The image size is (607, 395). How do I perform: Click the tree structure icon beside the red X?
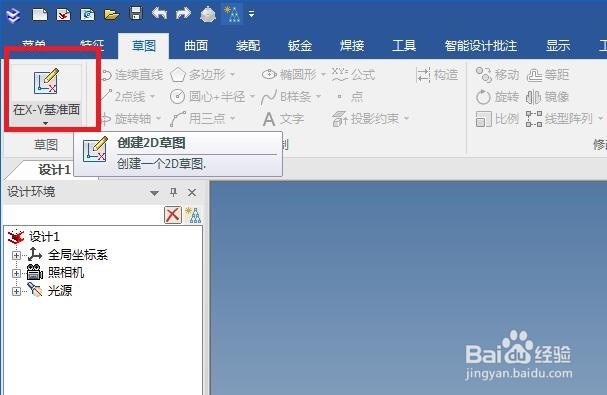point(193,215)
